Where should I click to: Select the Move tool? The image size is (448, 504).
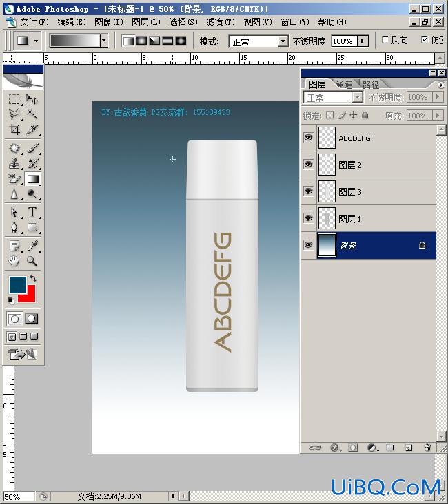point(32,99)
